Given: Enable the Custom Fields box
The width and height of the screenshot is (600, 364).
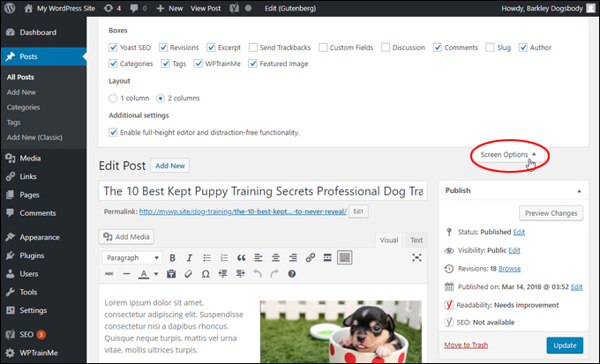Looking at the screenshot, I should (x=323, y=48).
